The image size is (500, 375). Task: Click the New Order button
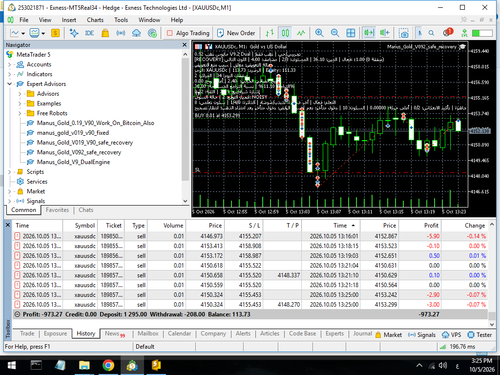pyautogui.click(x=236, y=33)
